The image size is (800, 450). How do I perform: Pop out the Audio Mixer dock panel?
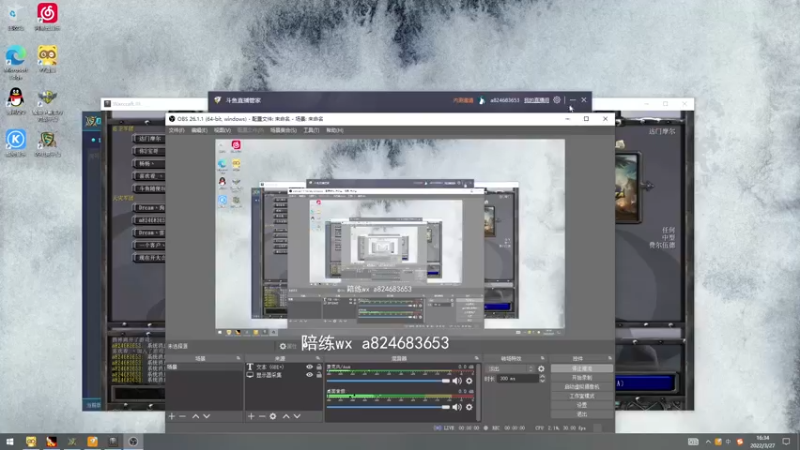click(x=477, y=359)
